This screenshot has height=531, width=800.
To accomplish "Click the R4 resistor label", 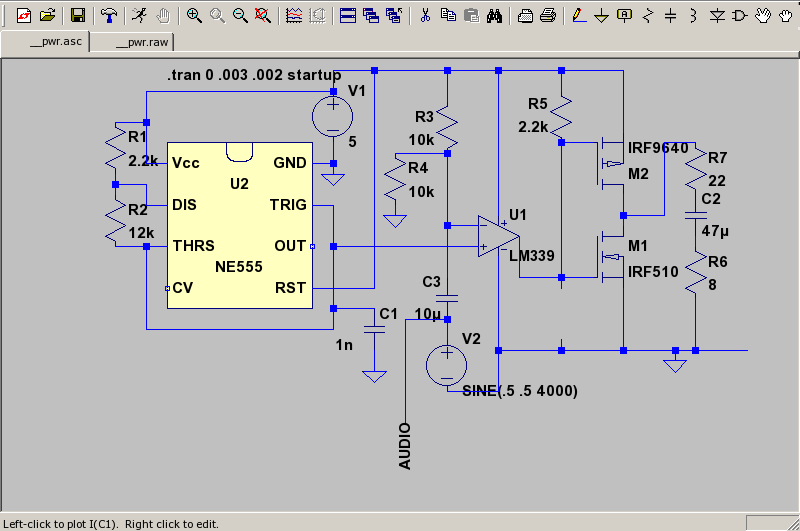I will [x=418, y=168].
